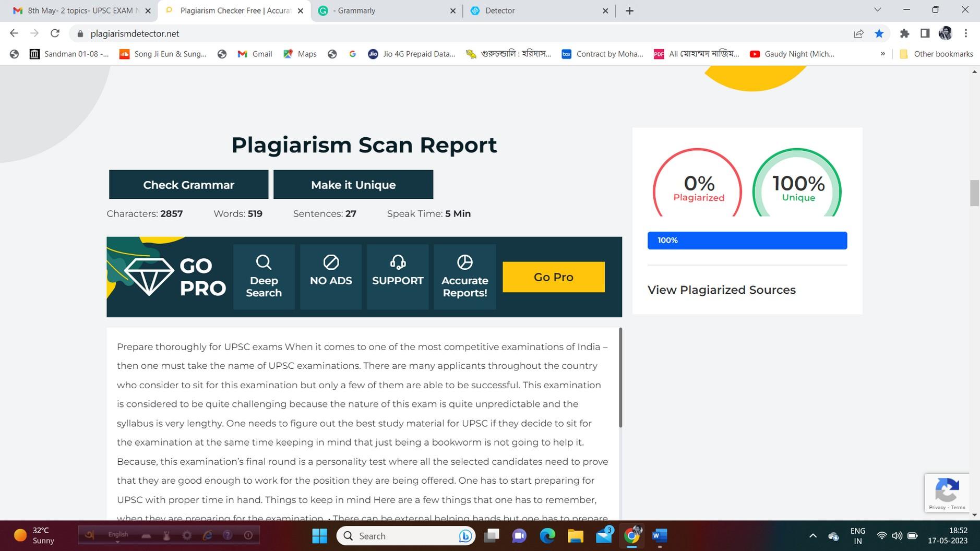Open the Song Ji Eun SoundCloud bookmark

(x=163, y=54)
